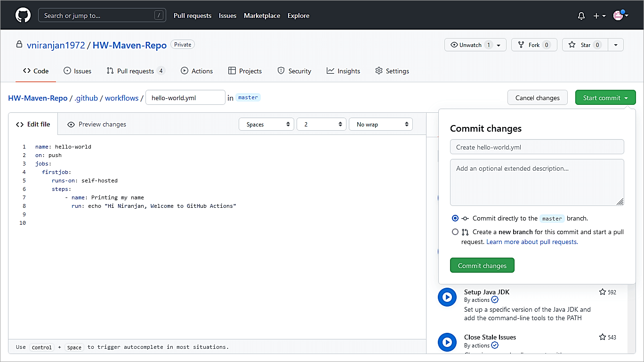This screenshot has width=644, height=362.
Task: Open the No wrap line mode dropdown
Action: tap(380, 125)
